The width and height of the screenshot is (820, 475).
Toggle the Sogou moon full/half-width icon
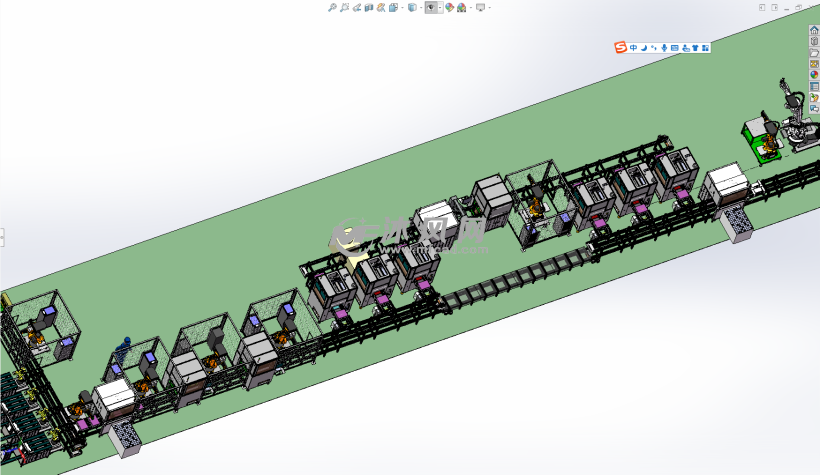pos(644,47)
